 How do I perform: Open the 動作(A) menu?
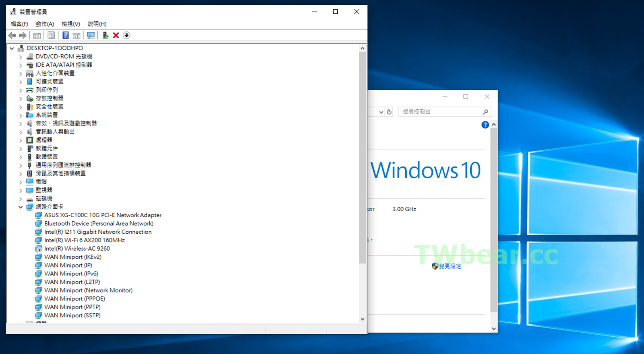point(45,24)
